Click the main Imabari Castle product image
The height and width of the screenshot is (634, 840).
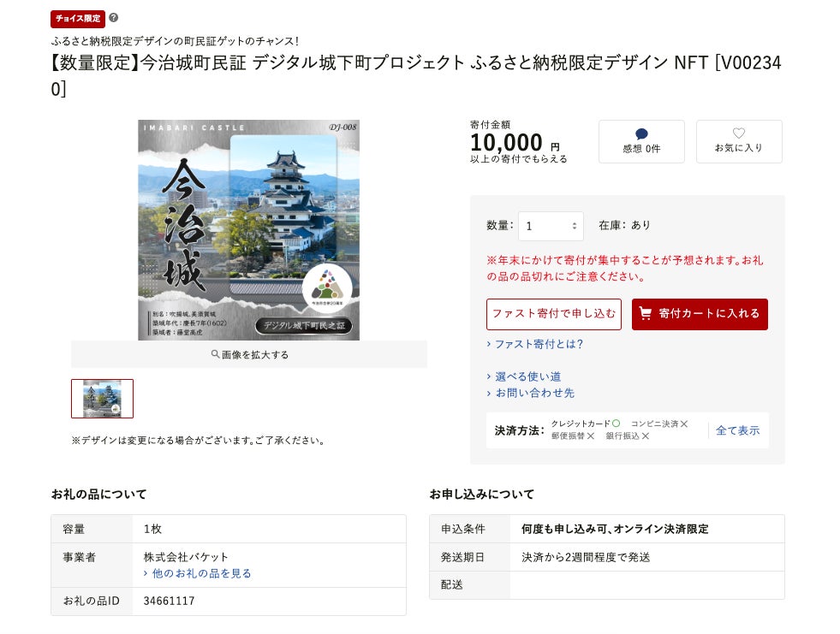click(x=248, y=229)
